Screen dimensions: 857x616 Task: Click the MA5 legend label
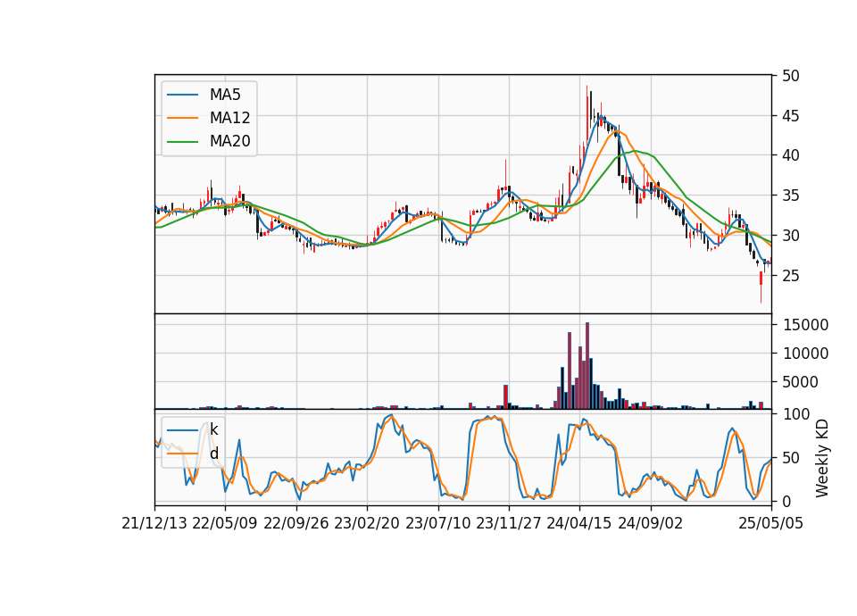pyautogui.click(x=225, y=95)
